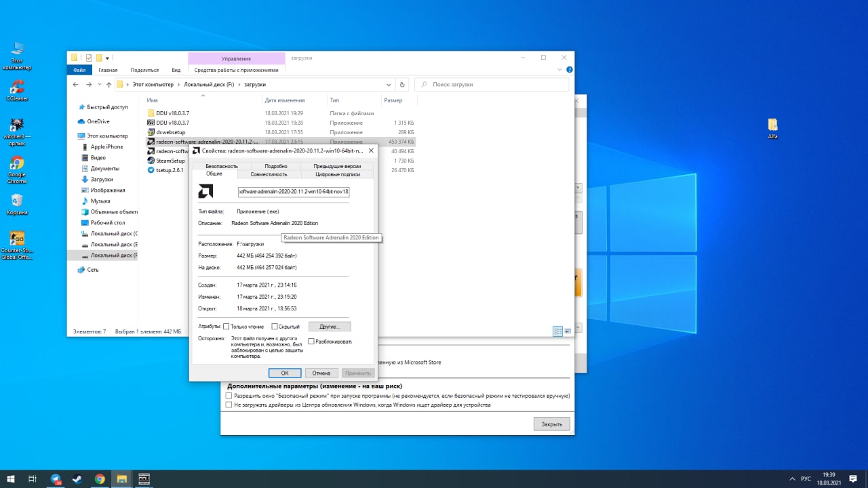Select the SteamSetup file

(170, 161)
